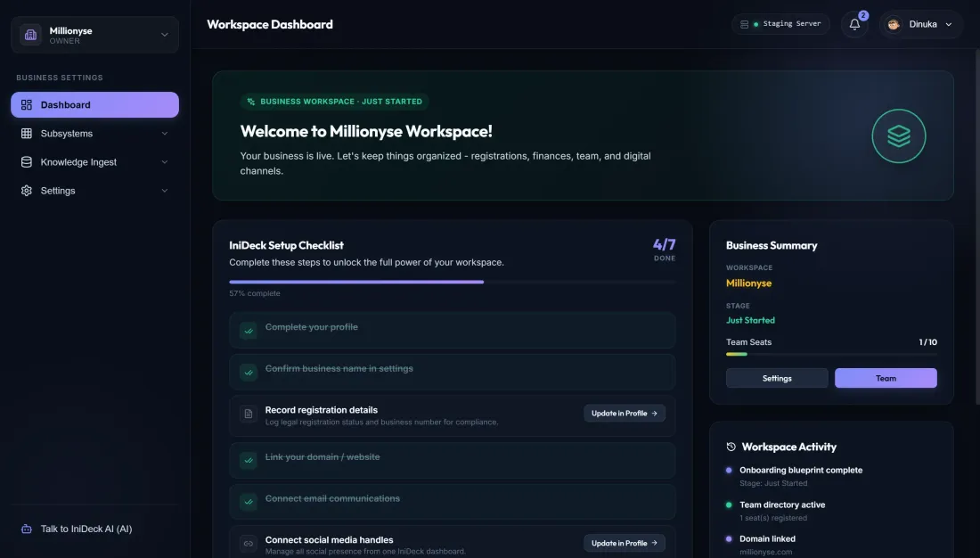Click the Record registration details row title
980x558 pixels.
pyautogui.click(x=322, y=410)
